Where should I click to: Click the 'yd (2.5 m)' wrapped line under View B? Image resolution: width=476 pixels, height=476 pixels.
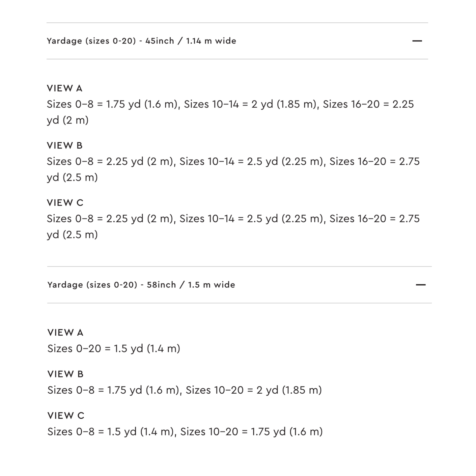[72, 178]
